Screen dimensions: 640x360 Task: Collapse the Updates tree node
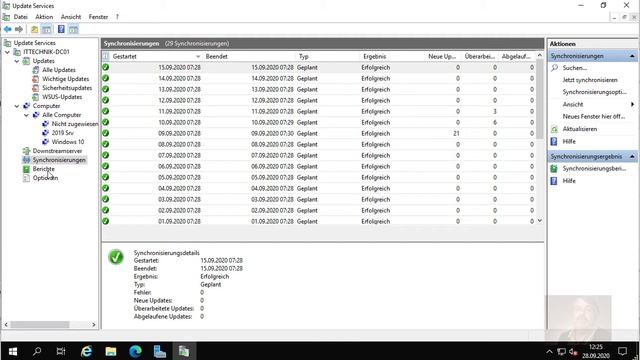(17, 61)
